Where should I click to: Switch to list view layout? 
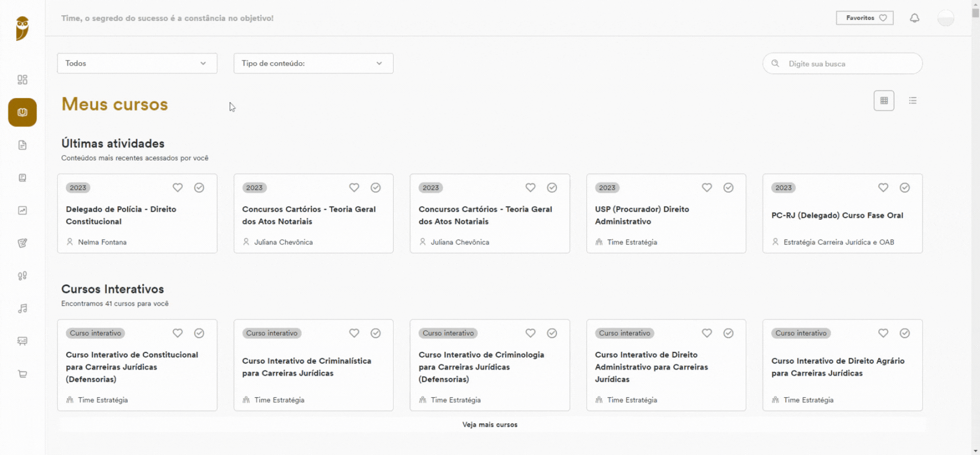coord(913,100)
